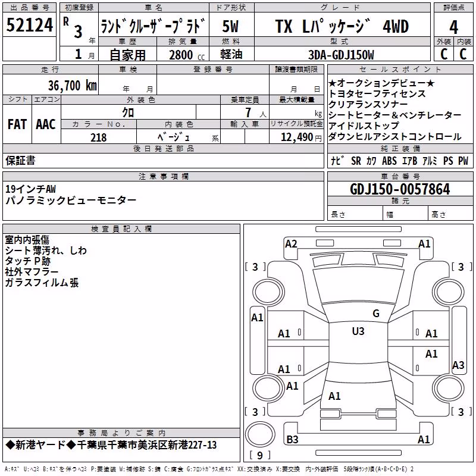Click the B3 mark on the diagram
Viewport: 476px width, 476px height.
coord(292,439)
